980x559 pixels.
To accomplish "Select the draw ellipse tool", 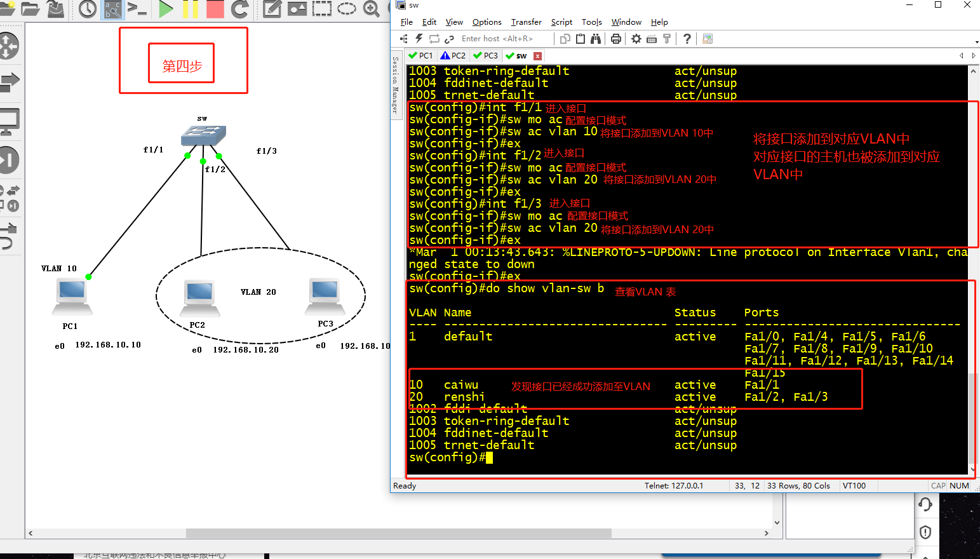I will pos(347,9).
